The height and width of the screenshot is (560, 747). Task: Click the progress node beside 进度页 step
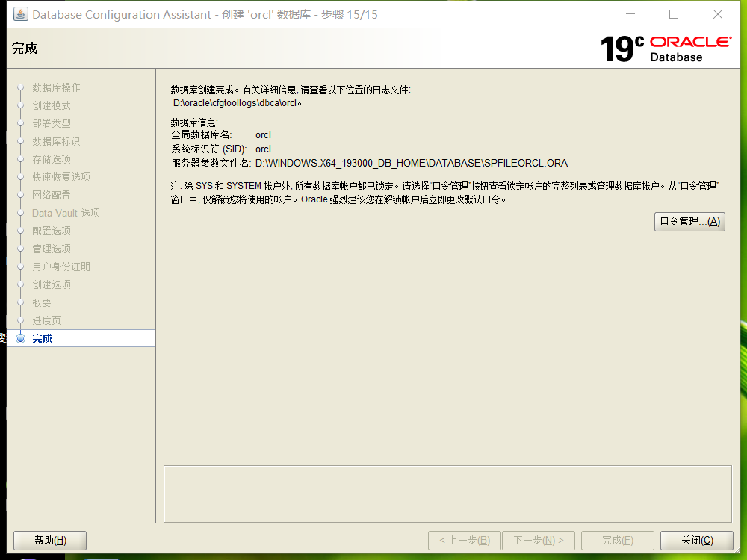(22, 320)
